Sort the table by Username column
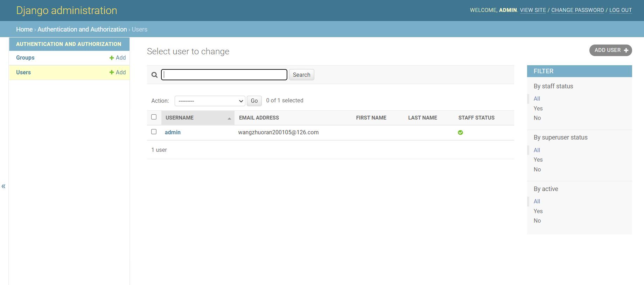This screenshot has width=644, height=285. click(x=179, y=118)
